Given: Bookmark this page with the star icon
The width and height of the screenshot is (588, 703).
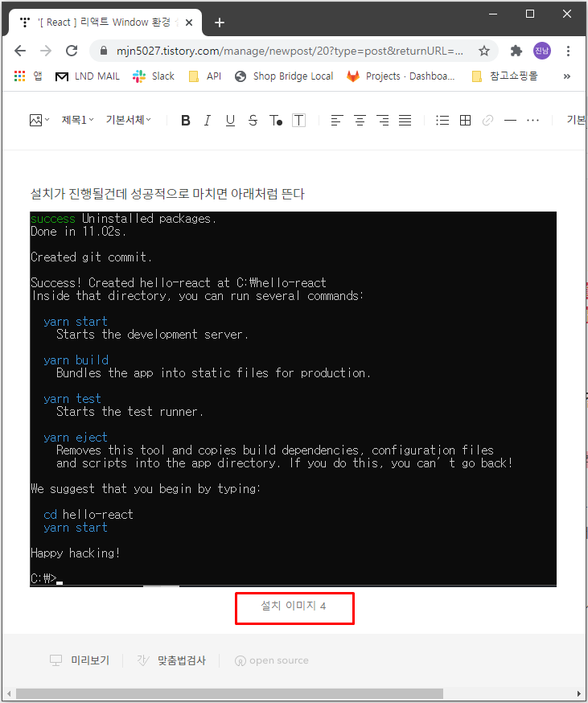Looking at the screenshot, I should pos(484,51).
